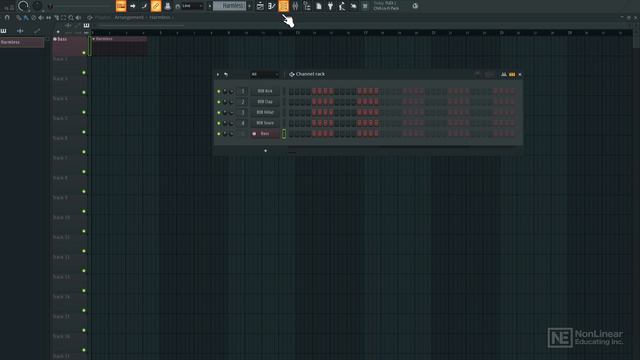The width and height of the screenshot is (640, 360).
Task: Mute Track 2 in the playlist
Action: 84,72
